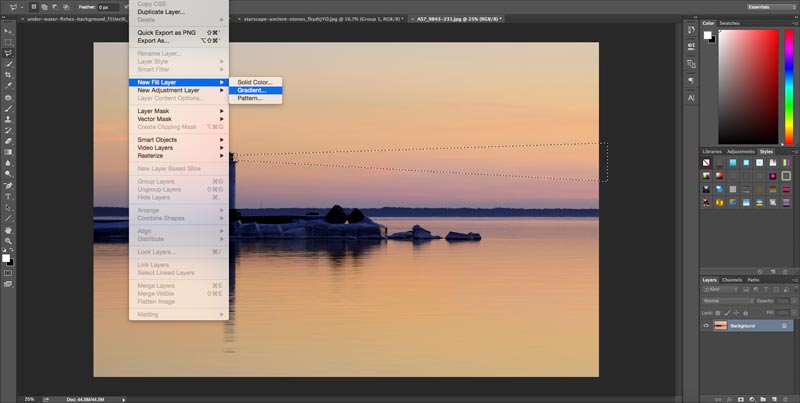Screen dimensions: 800x403
Task: Click the Rasterize menu entry
Action: [x=179, y=156]
